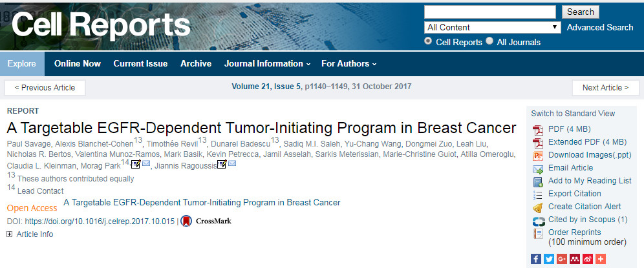
Task: Click the PDF (4 MB) icon
Action: click(x=537, y=130)
